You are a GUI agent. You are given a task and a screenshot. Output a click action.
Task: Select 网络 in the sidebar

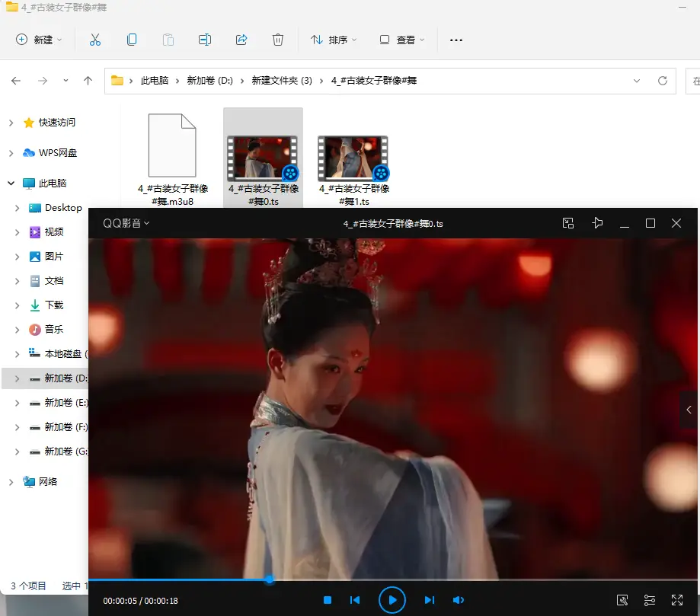point(48,482)
